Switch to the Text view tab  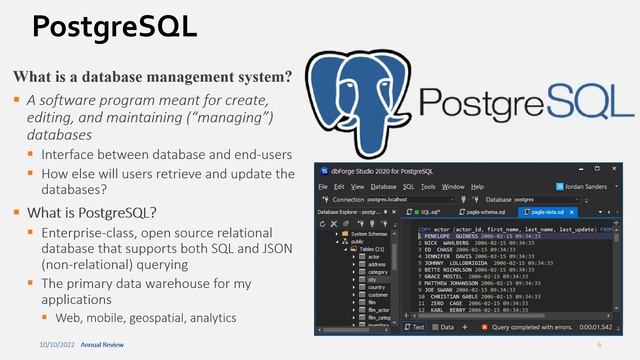click(x=414, y=327)
